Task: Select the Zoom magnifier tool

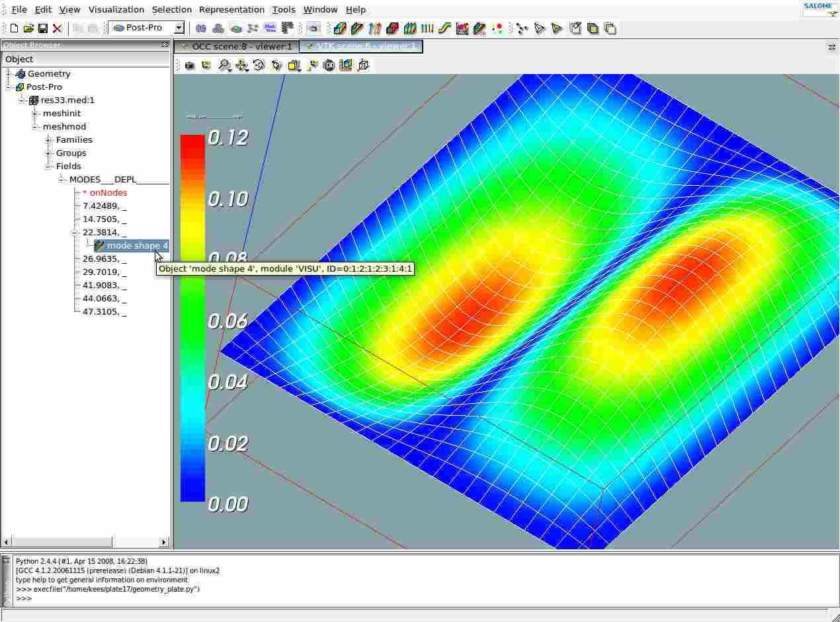Action: (x=224, y=65)
